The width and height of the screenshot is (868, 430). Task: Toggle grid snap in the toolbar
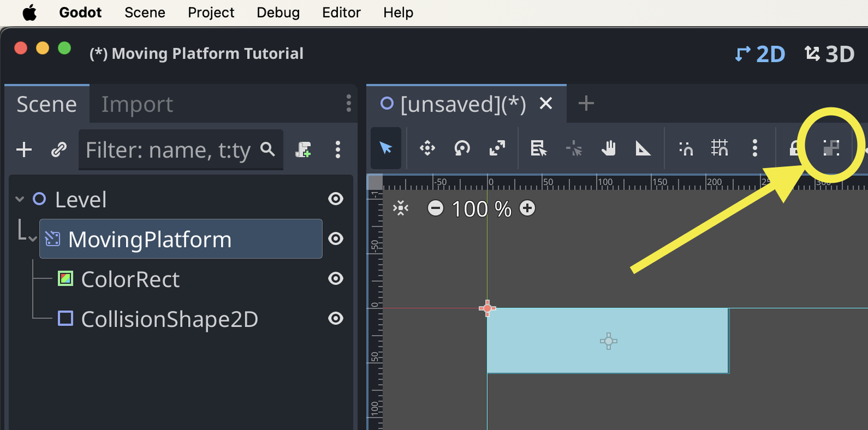pyautogui.click(x=719, y=149)
